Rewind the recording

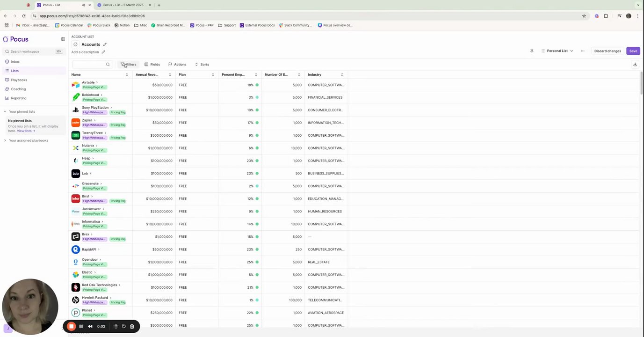tap(90, 326)
